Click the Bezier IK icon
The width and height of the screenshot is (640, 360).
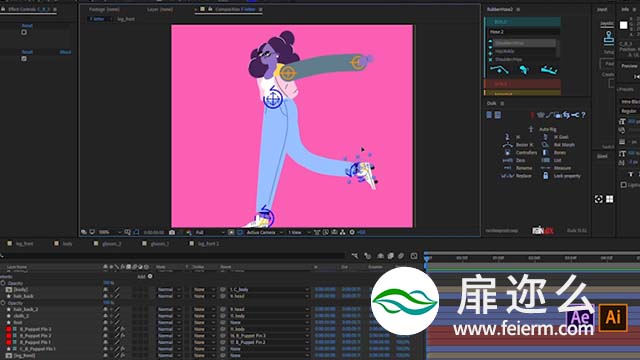click(x=507, y=144)
